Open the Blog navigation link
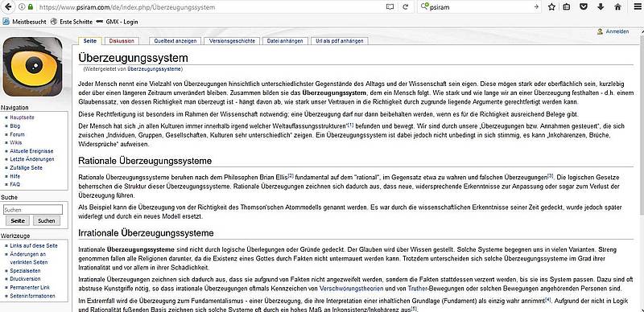 click(14, 126)
